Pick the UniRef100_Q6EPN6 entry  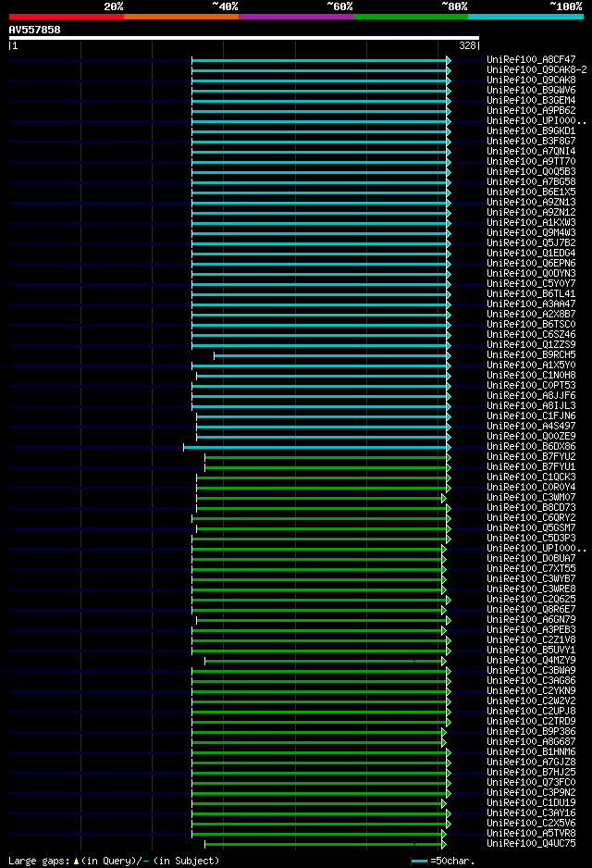click(x=531, y=264)
